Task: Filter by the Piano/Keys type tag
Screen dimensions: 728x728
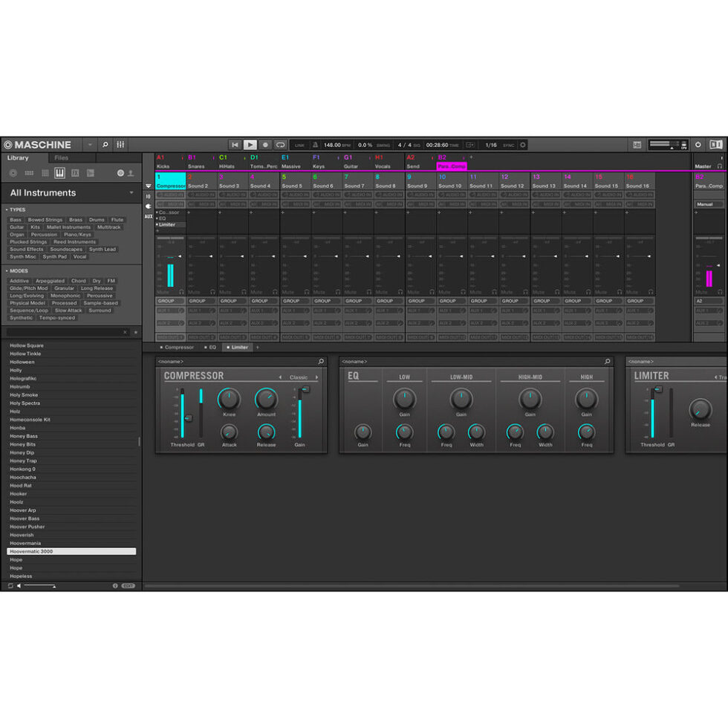Action: 77,235
